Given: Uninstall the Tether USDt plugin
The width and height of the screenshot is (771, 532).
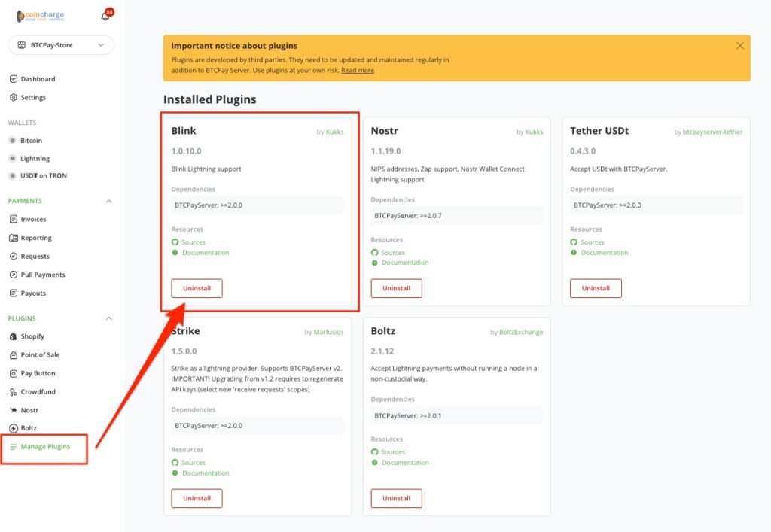Looking at the screenshot, I should (x=596, y=288).
